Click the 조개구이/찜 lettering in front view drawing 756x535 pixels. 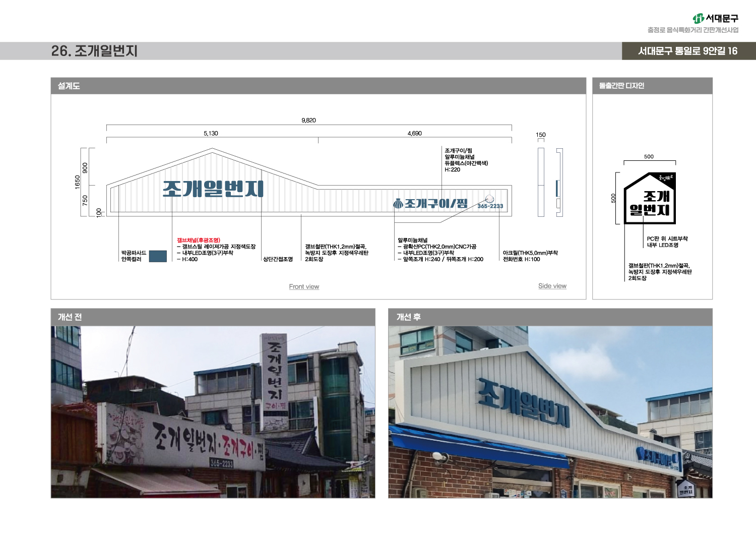(x=436, y=204)
